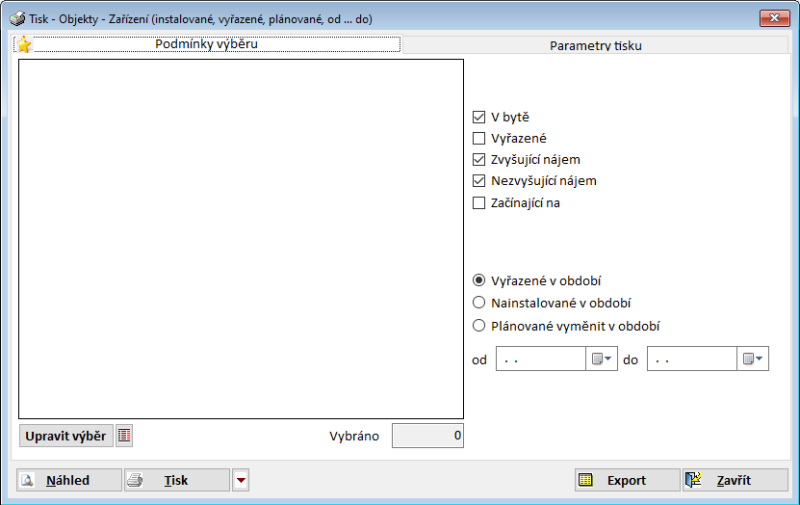800x505 pixels.
Task: Toggle the Nezvyšující nájem checkbox
Action: (x=479, y=181)
